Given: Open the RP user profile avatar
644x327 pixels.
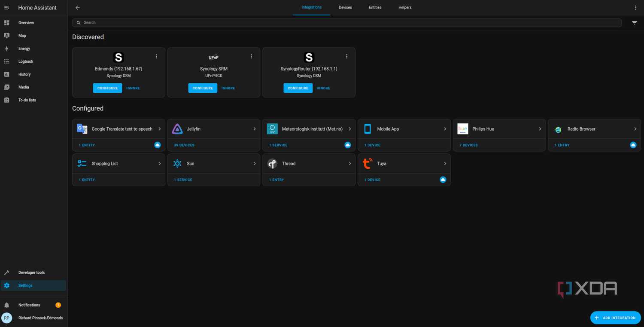Looking at the screenshot, I should (7, 318).
